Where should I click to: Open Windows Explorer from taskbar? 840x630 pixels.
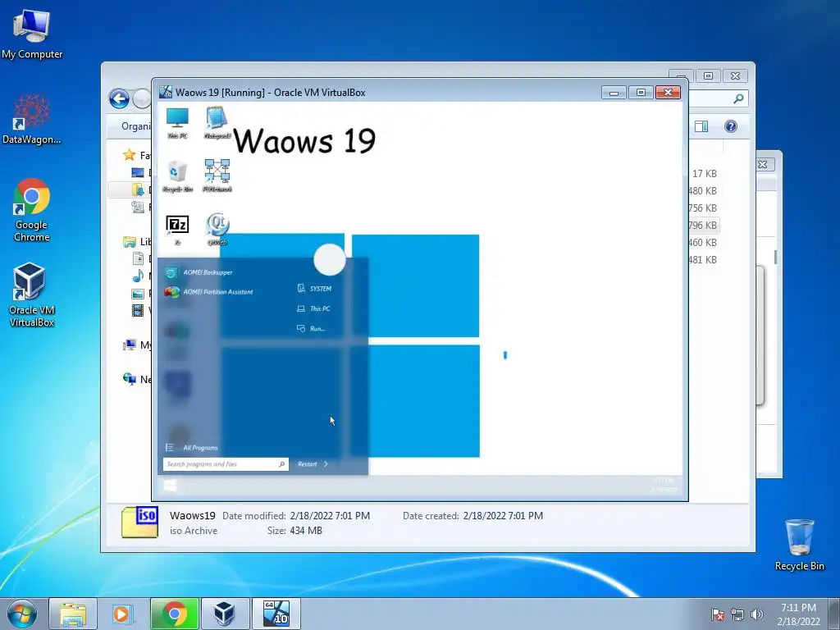pos(73,614)
